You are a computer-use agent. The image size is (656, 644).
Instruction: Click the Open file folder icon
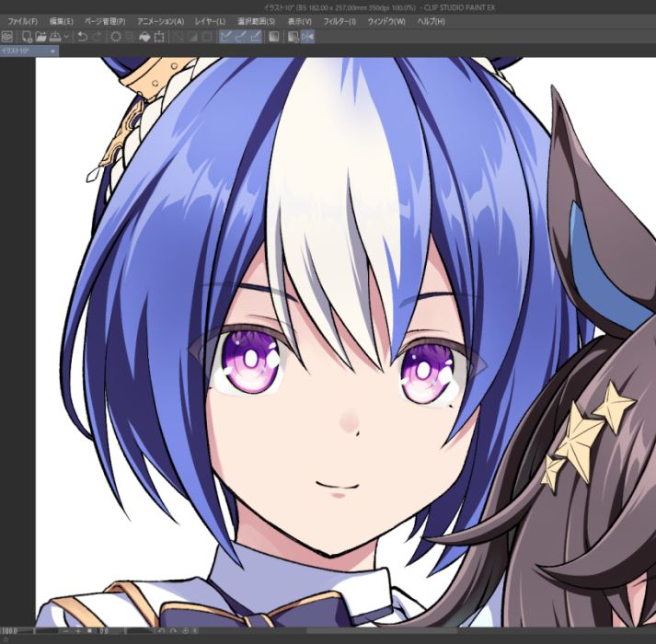(40, 37)
